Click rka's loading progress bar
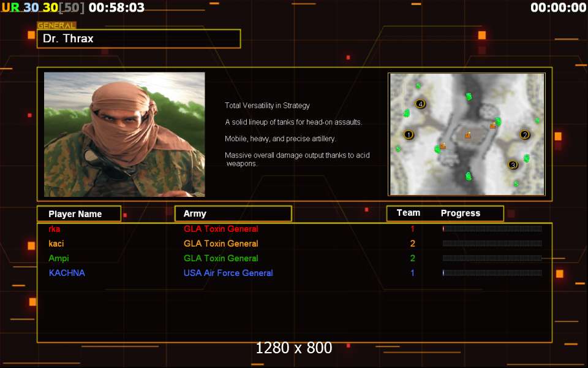The height and width of the screenshot is (368, 588). coord(492,229)
